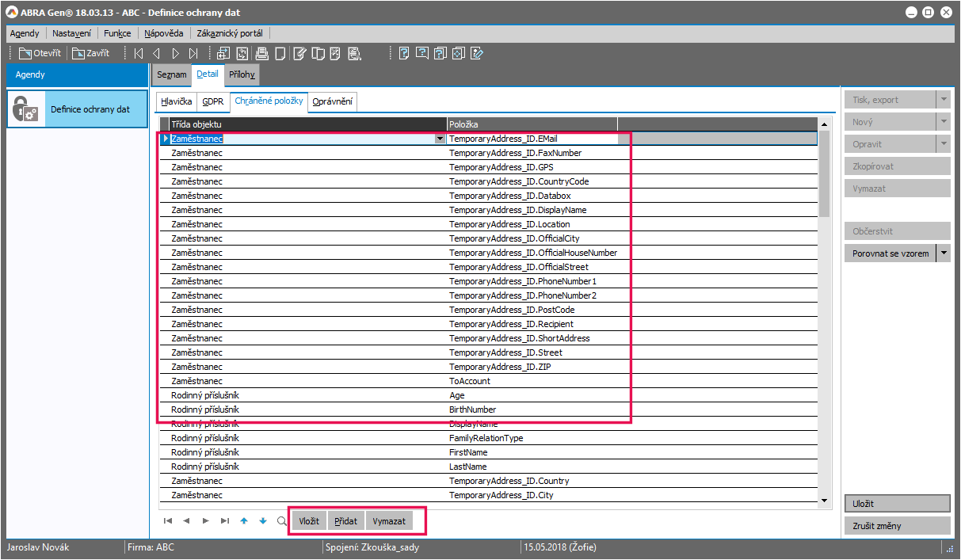Viewport: 961px width, 560px height.
Task: Click the Otevřít toolbar button
Action: pyautogui.click(x=40, y=54)
